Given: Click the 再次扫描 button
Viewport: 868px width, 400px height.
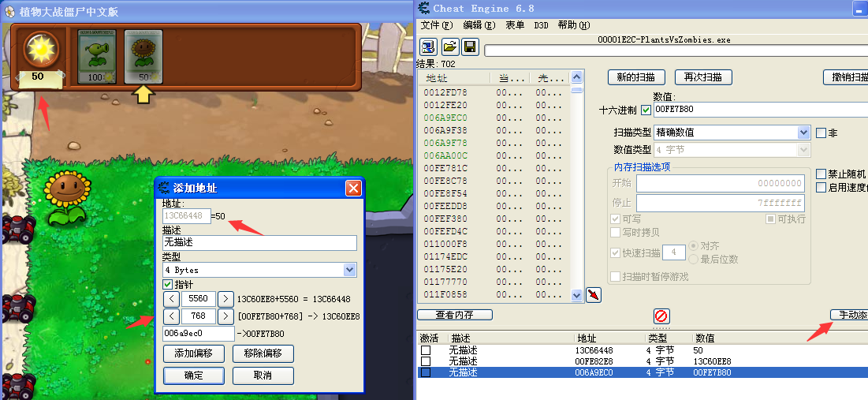Looking at the screenshot, I should click(x=703, y=77).
